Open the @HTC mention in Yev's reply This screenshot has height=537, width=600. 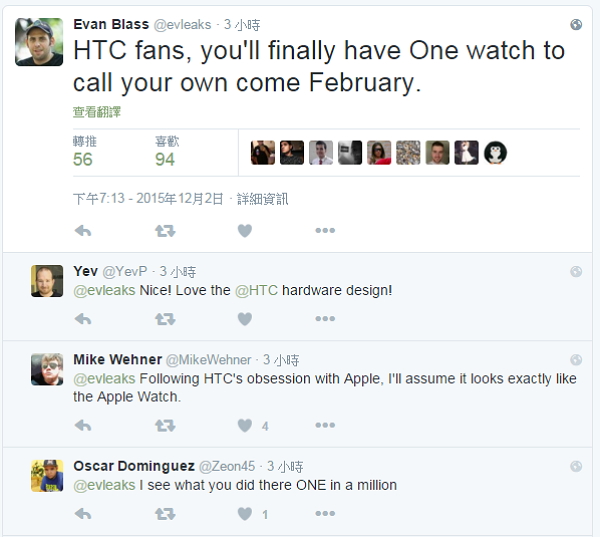point(256,290)
